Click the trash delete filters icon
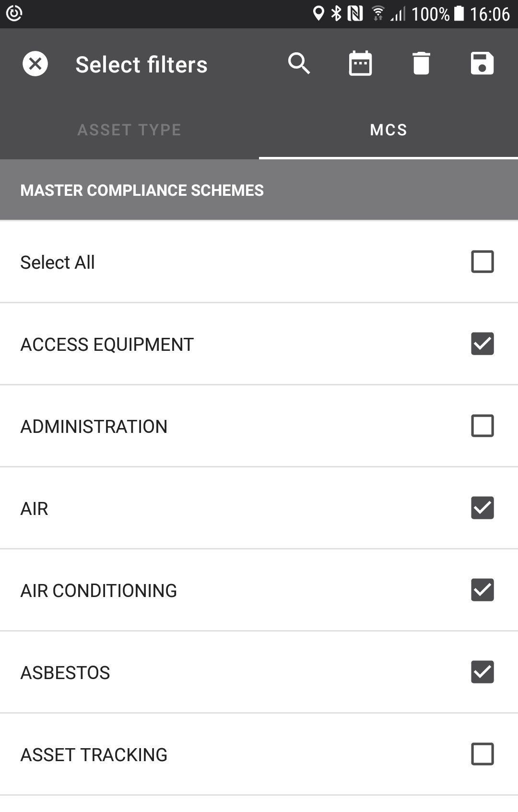Screen dimensions: 518x812 pos(421,63)
